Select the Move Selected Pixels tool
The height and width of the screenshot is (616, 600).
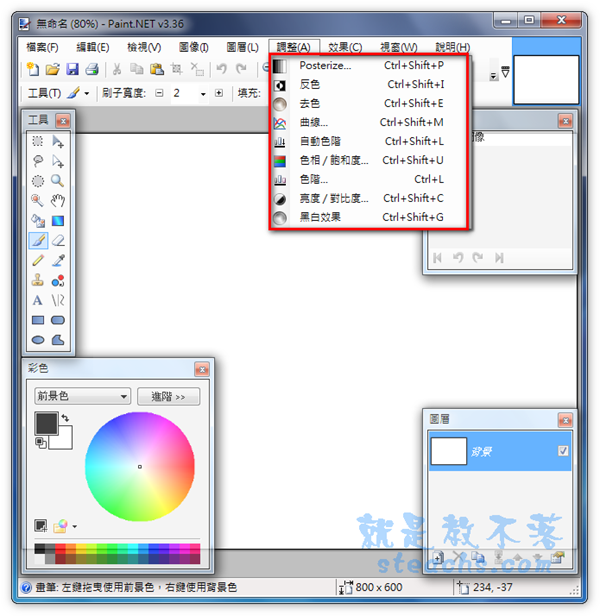(58, 141)
